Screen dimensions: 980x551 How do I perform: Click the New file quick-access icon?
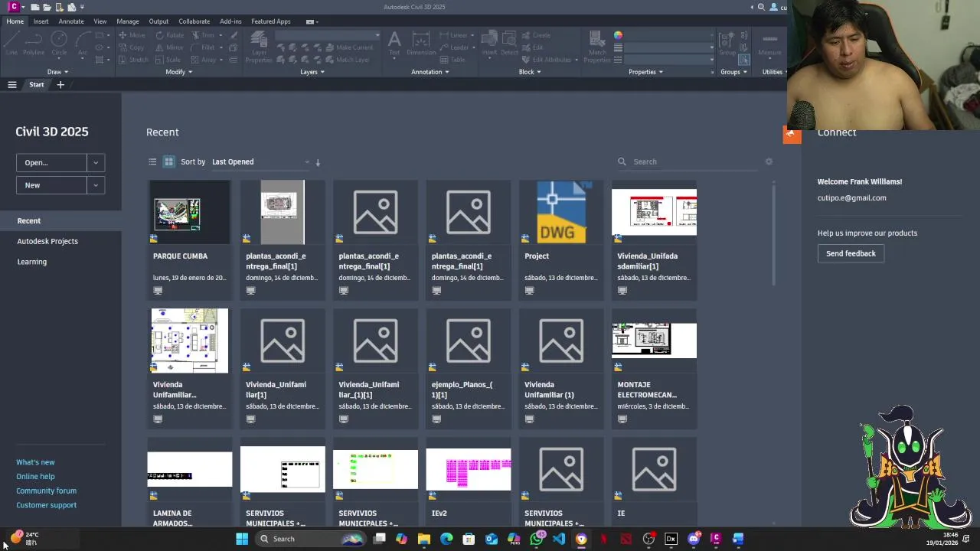point(35,7)
